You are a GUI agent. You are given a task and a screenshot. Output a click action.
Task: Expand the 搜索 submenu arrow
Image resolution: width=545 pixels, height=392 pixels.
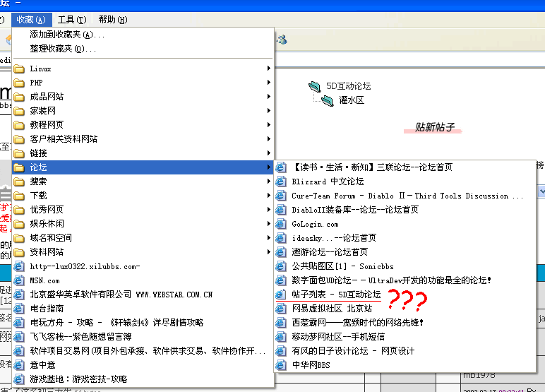pos(269,182)
